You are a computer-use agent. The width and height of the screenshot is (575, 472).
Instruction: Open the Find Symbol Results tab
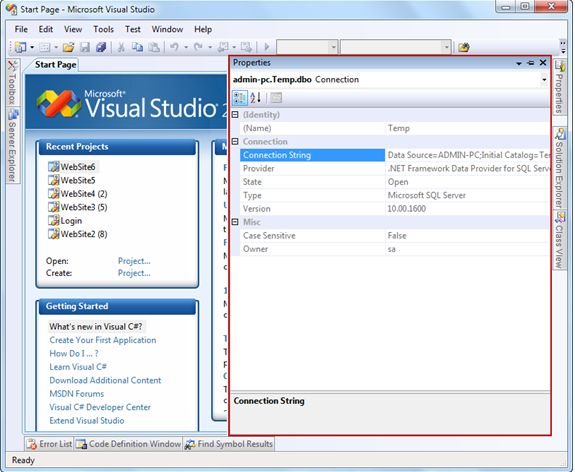click(x=228, y=444)
